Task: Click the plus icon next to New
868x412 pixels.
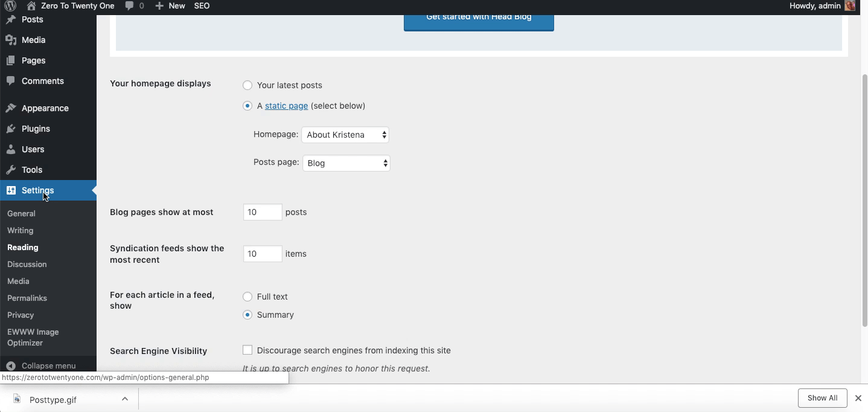Action: 159,6
